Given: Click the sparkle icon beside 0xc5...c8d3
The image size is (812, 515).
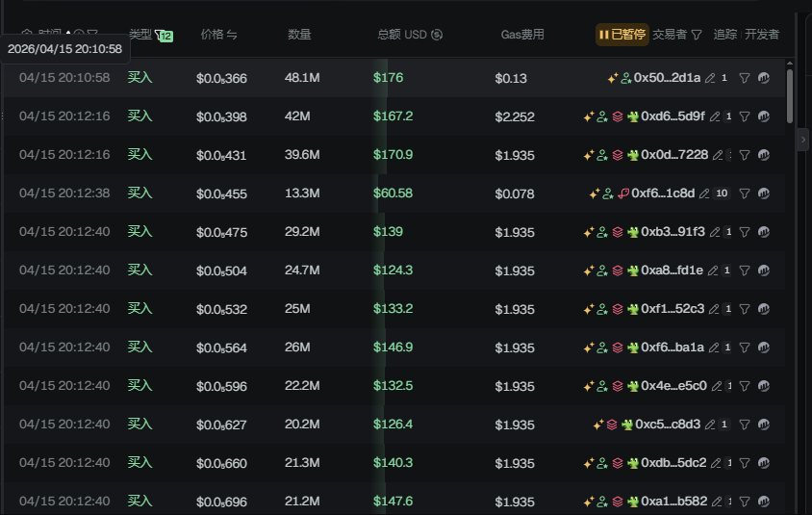Looking at the screenshot, I should pyautogui.click(x=598, y=425).
